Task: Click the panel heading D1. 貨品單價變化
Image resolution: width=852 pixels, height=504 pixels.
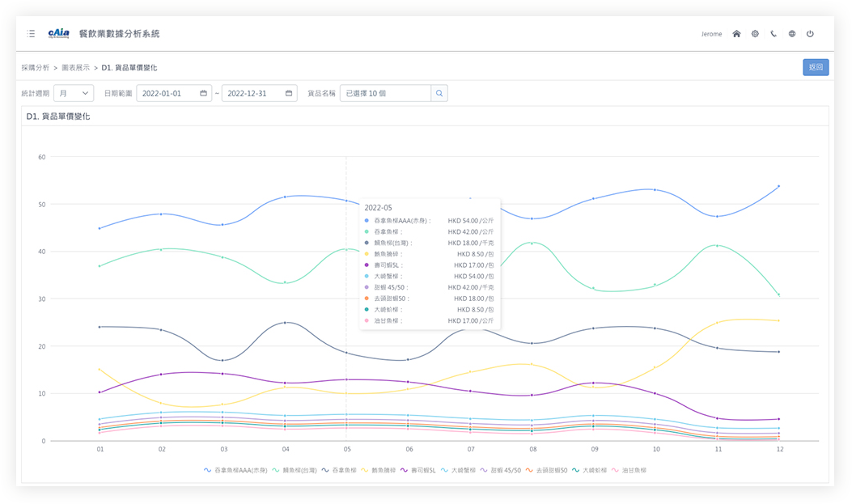Action: click(x=58, y=116)
